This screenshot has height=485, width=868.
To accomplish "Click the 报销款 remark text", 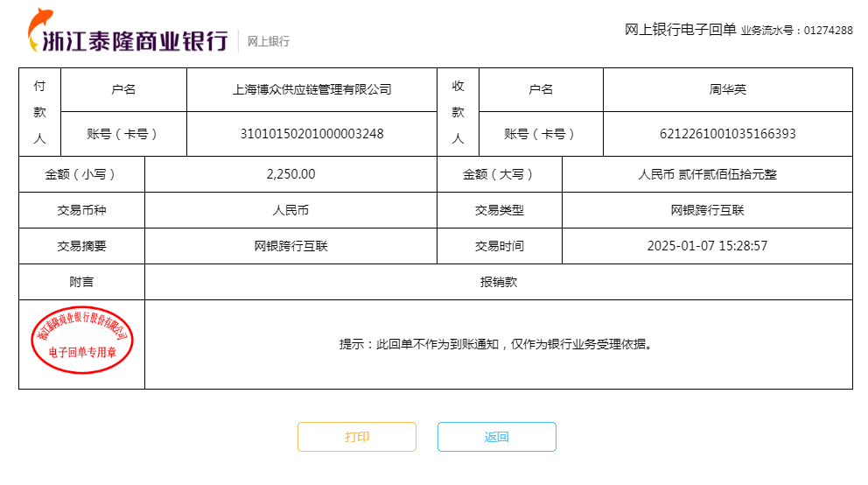I will (499, 282).
